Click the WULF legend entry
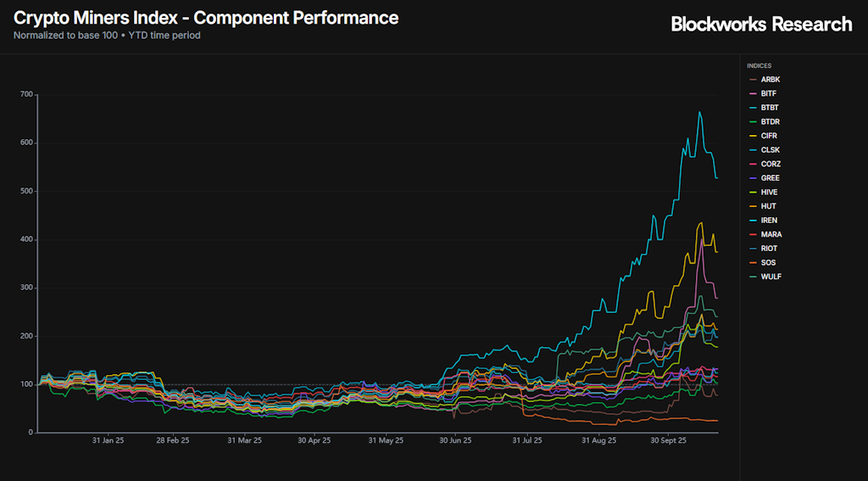 click(771, 277)
